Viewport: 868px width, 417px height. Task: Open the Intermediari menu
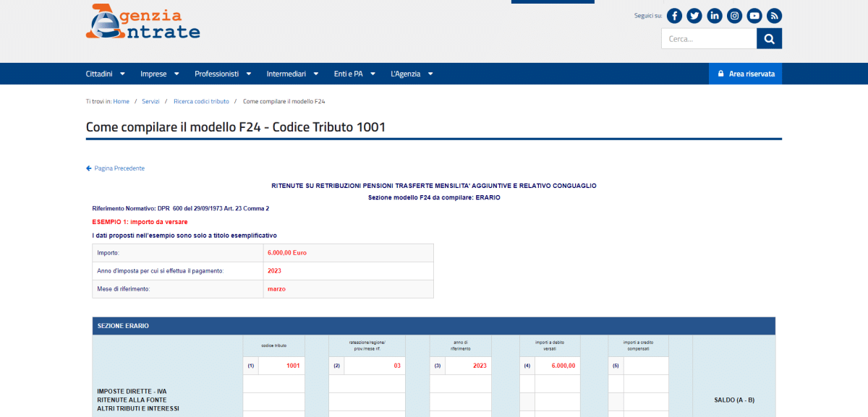pos(292,74)
